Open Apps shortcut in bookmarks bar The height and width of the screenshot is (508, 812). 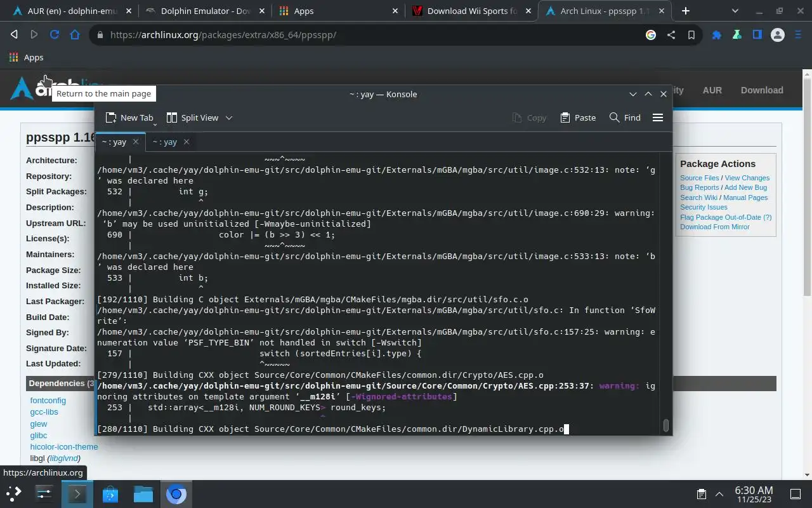(27, 57)
